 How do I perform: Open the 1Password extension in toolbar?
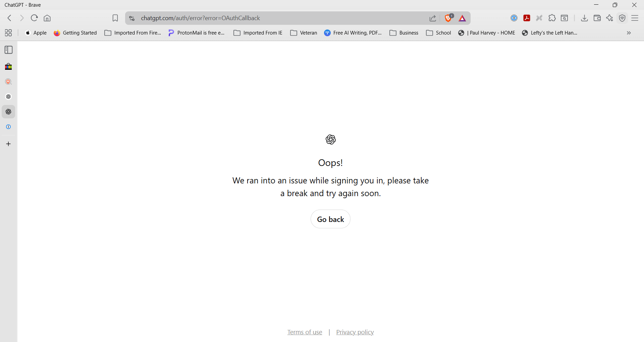point(514,18)
